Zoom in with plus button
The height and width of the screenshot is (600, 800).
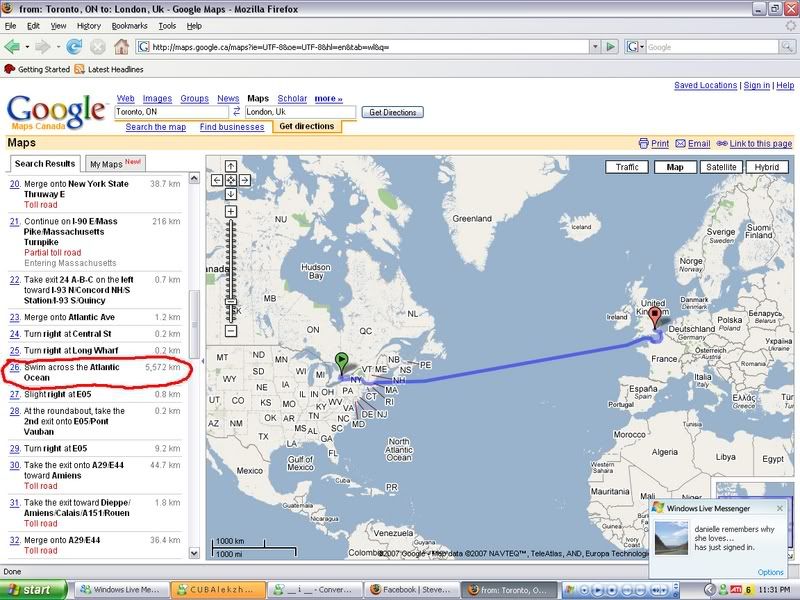(231, 211)
